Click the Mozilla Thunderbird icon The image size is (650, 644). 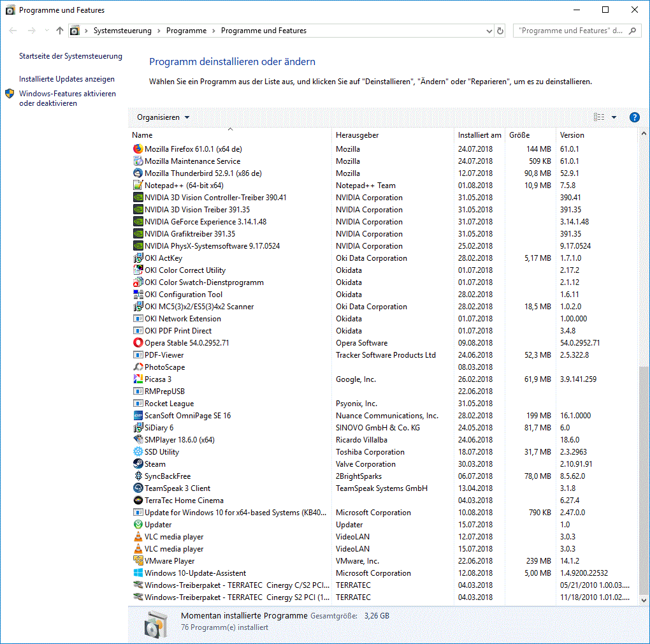[x=138, y=173]
